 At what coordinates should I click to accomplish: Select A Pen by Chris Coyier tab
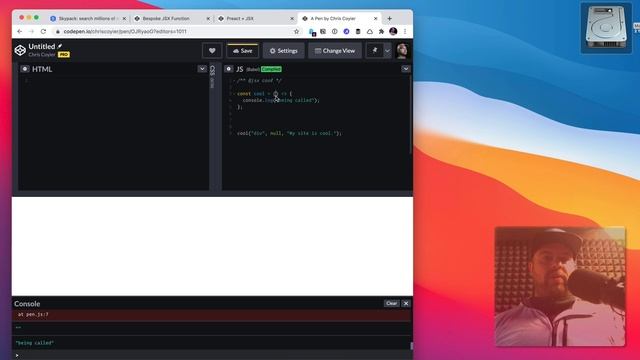pos(340,18)
